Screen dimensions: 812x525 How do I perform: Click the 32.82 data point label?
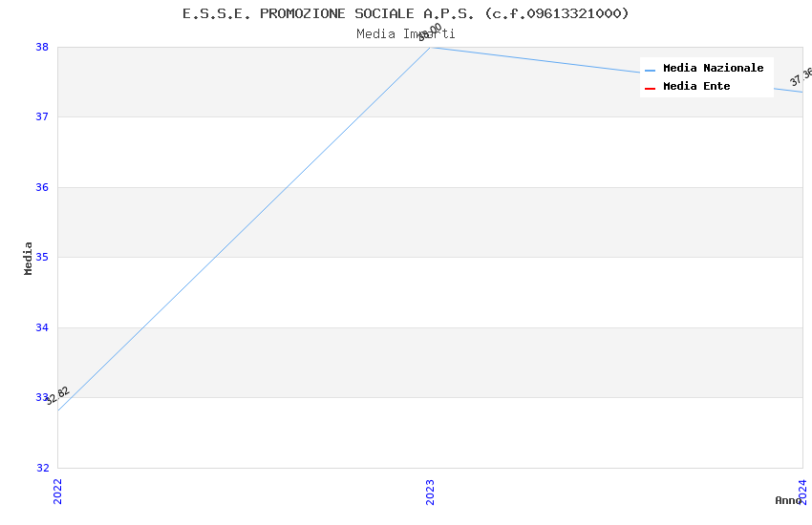57,396
